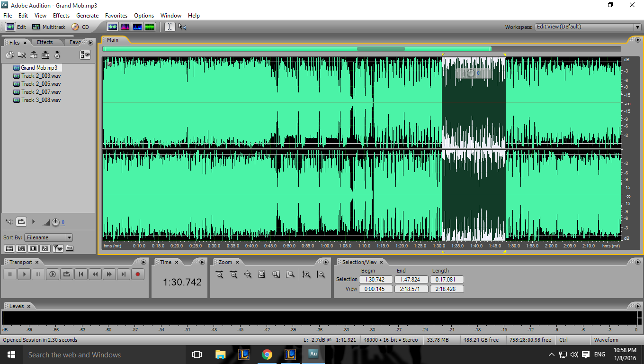
Task: Zoom to left edge of selection
Action: click(276, 274)
